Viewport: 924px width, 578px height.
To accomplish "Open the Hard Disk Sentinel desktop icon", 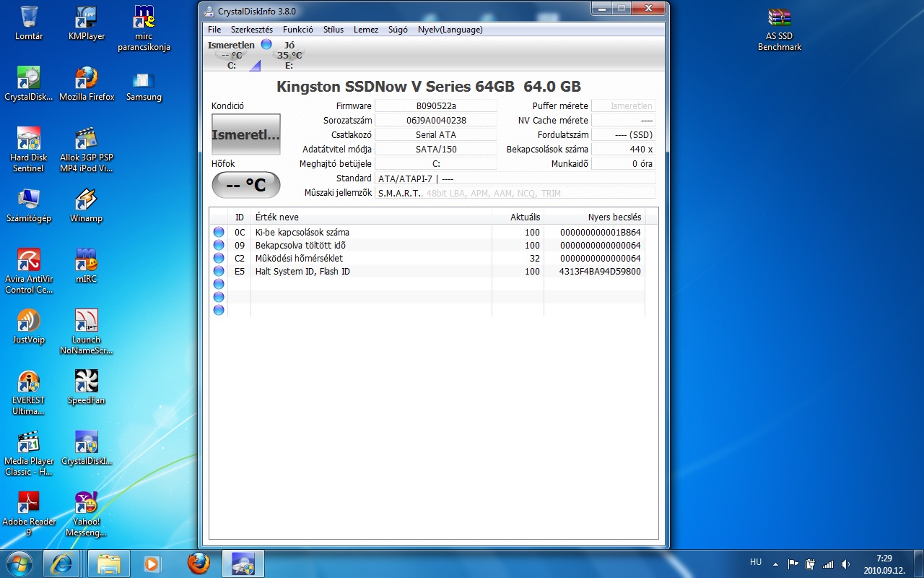I will pyautogui.click(x=29, y=150).
